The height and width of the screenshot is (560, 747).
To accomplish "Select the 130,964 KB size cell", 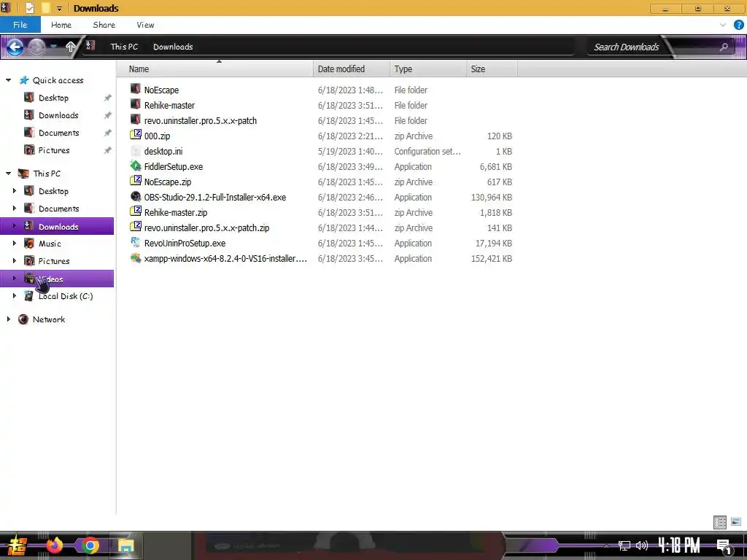I will (491, 197).
